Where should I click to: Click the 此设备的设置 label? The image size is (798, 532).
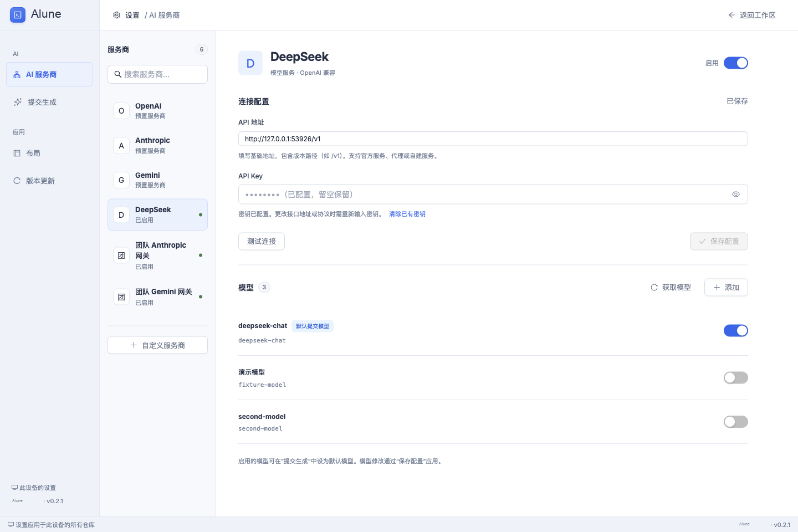pos(38,488)
